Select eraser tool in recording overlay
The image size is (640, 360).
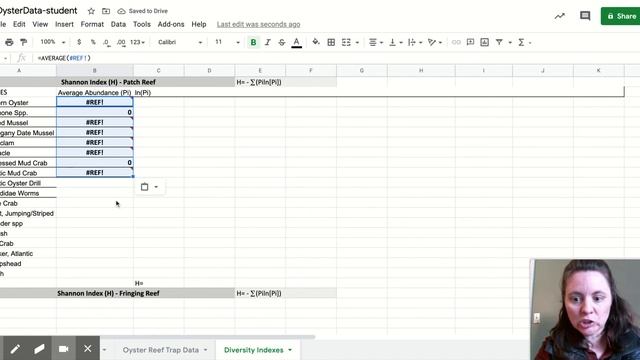(39, 349)
